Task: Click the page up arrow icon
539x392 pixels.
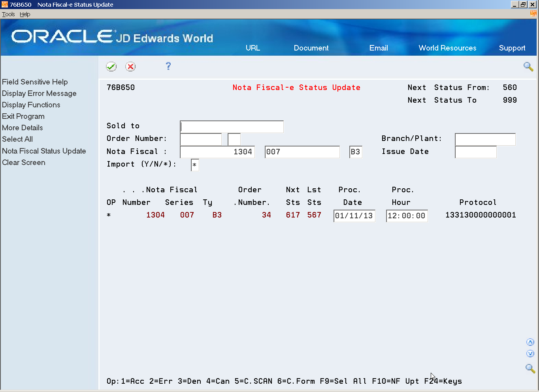Action: coord(530,342)
